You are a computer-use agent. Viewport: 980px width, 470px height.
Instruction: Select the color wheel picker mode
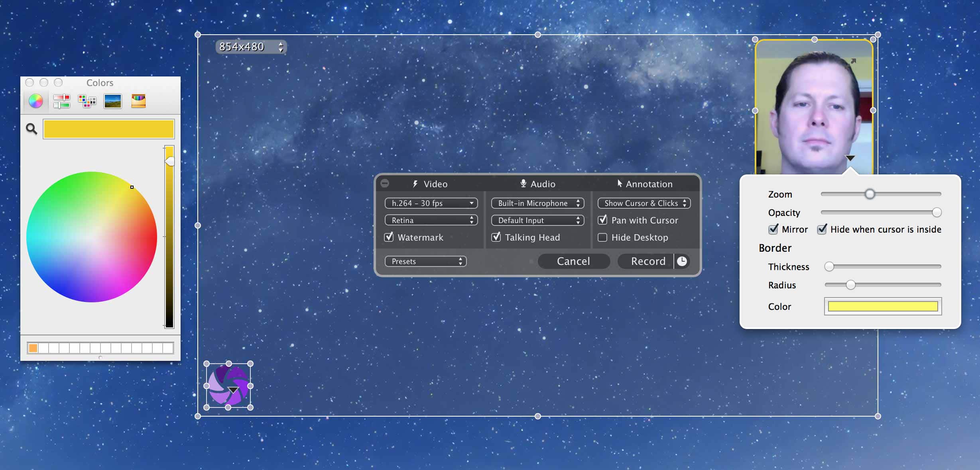[x=35, y=101]
